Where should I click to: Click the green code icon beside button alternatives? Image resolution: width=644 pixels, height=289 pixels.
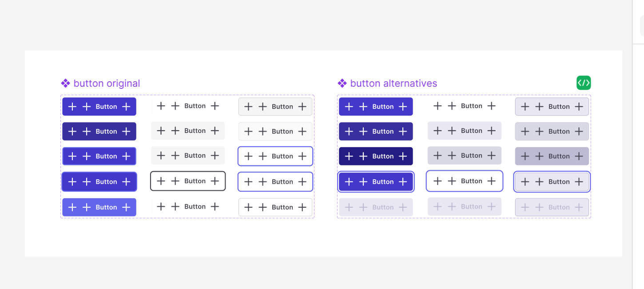tap(584, 83)
